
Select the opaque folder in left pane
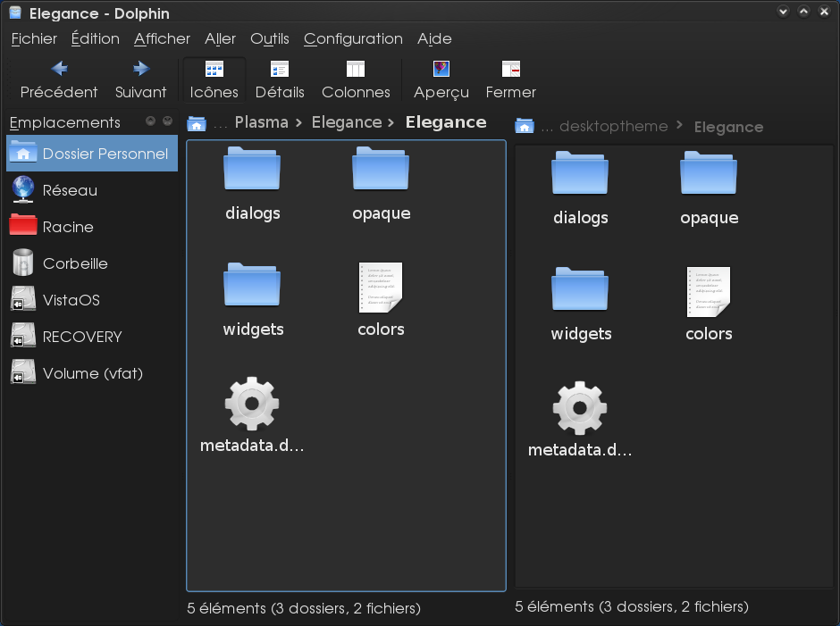click(381, 184)
